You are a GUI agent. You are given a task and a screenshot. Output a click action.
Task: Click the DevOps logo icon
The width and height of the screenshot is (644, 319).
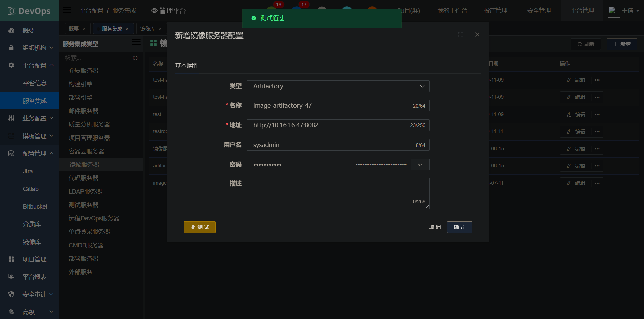pos(11,10)
